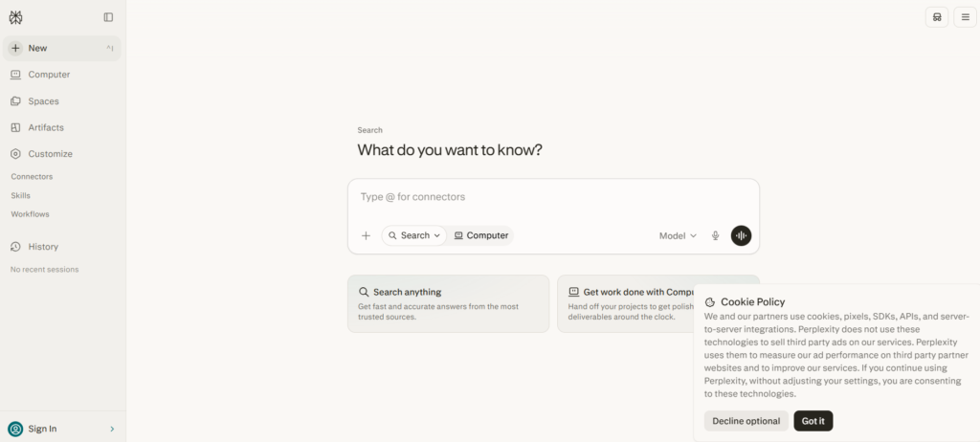The height and width of the screenshot is (442, 980).
Task: Click the Customize gear icon
Action: pyautogui.click(x=15, y=154)
